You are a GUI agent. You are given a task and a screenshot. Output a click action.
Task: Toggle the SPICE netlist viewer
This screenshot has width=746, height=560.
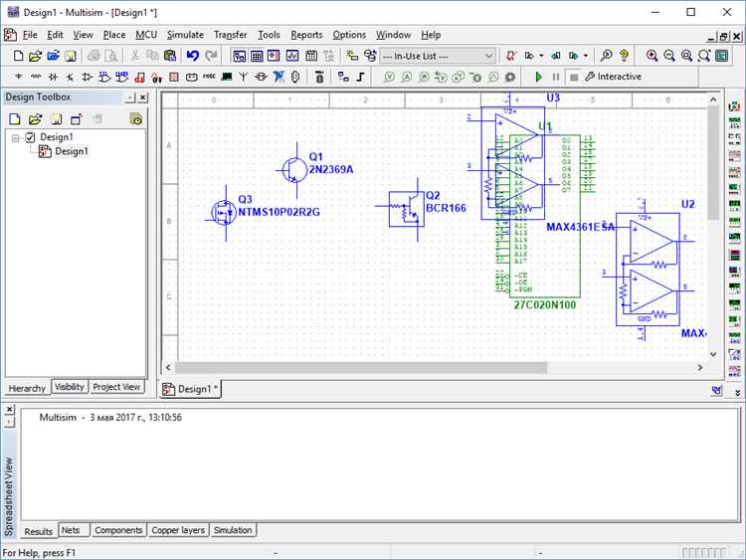coord(274,56)
